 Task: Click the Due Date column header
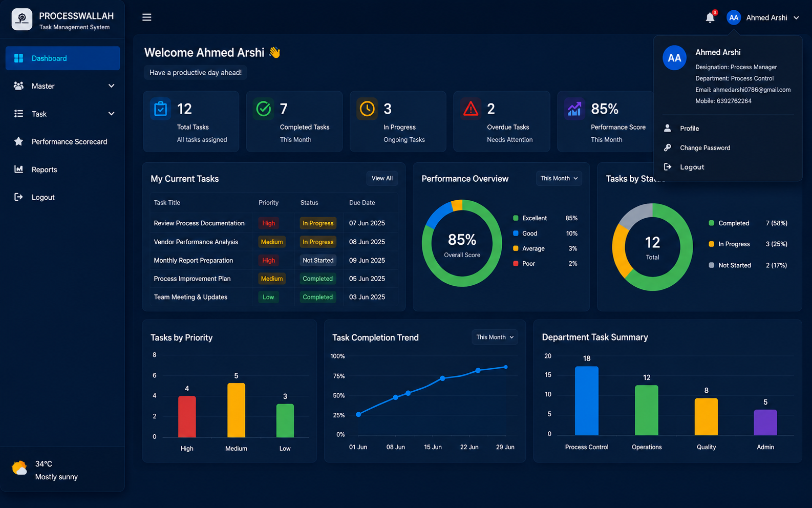[362, 203]
